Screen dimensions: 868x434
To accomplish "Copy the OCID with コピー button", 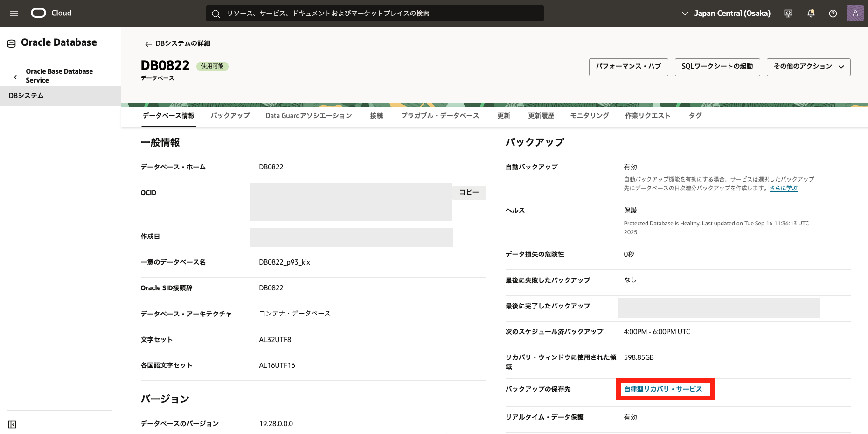I will [469, 192].
